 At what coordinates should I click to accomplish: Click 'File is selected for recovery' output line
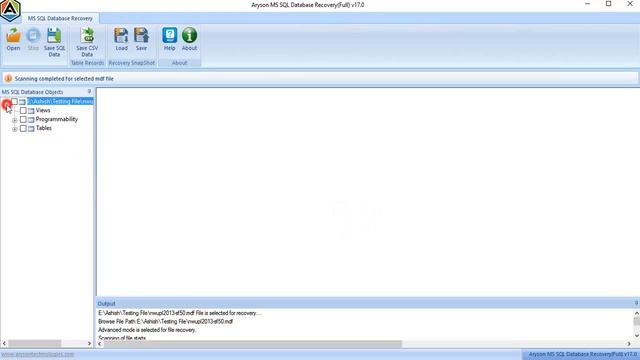[180, 313]
